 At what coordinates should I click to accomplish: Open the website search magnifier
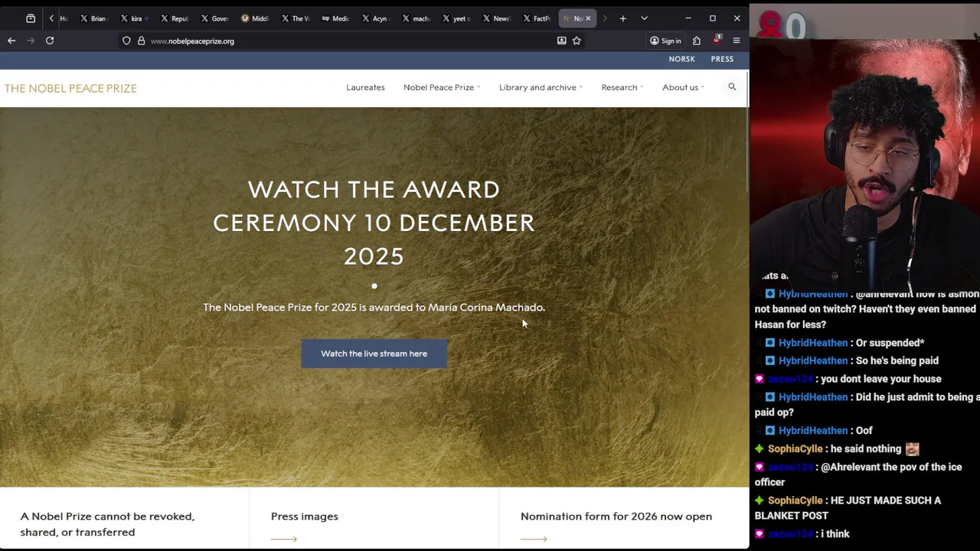pos(732,87)
